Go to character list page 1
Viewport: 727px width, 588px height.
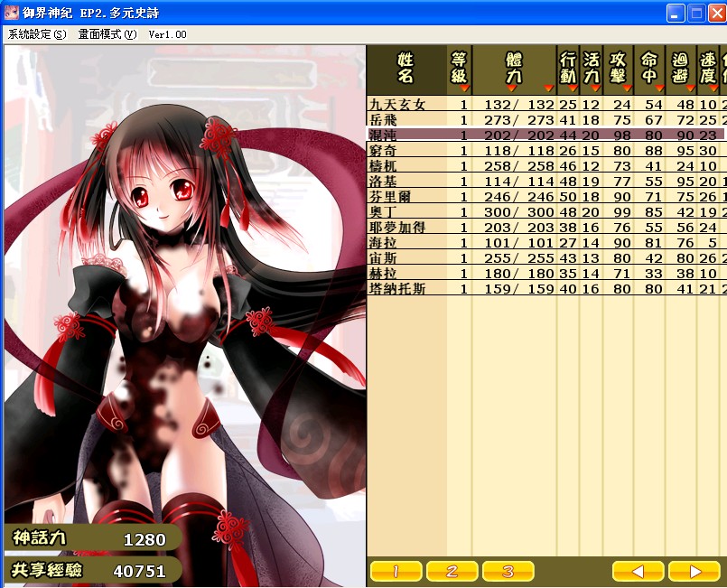coord(396,571)
